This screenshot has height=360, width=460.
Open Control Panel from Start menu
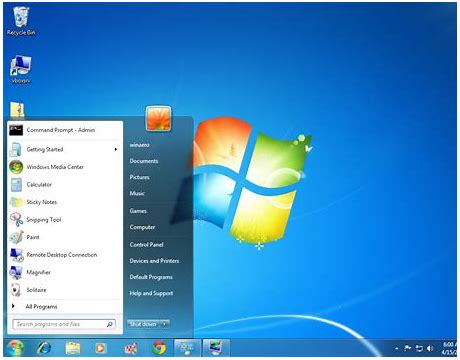point(146,244)
